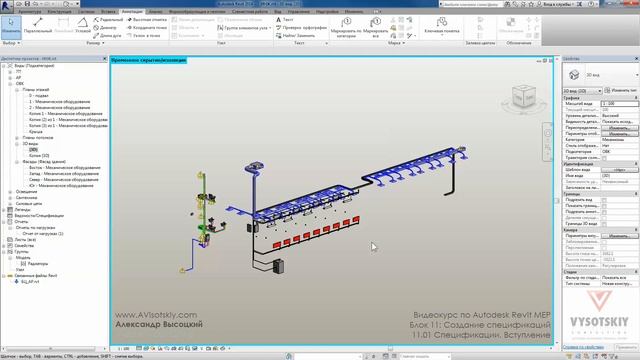Open the Structure (Конструкция) ribbon tab
The width and height of the screenshot is (640, 360).
pyautogui.click(x=60, y=12)
